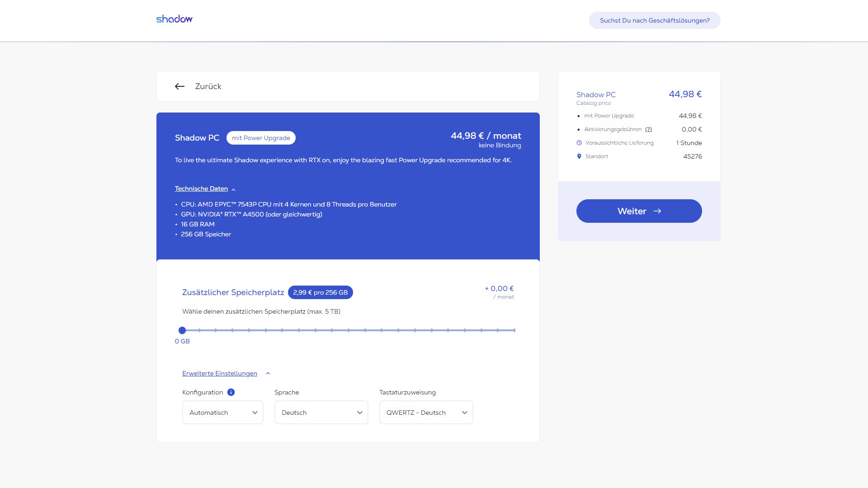Click the 2,99 € pro 256 GB badge
Screen dimensions: 868x488
click(321, 292)
